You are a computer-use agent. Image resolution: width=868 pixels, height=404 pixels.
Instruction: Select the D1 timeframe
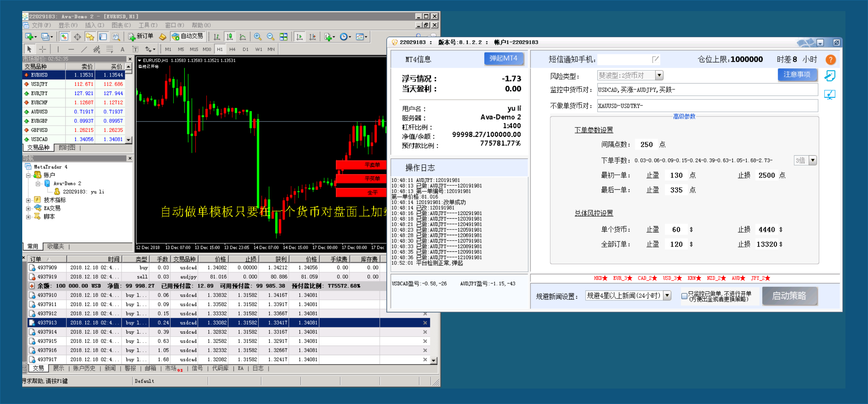246,49
